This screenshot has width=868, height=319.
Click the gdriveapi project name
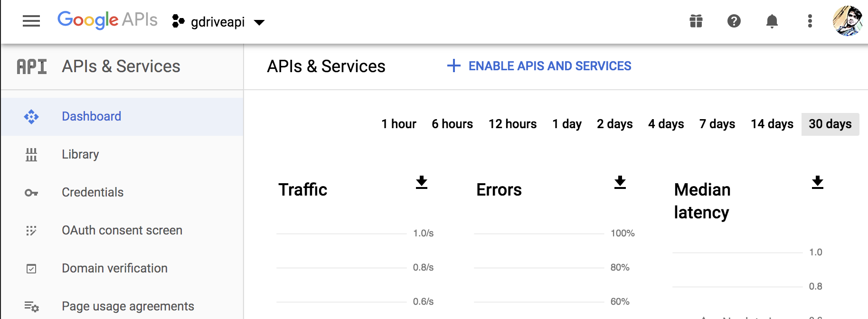click(218, 22)
